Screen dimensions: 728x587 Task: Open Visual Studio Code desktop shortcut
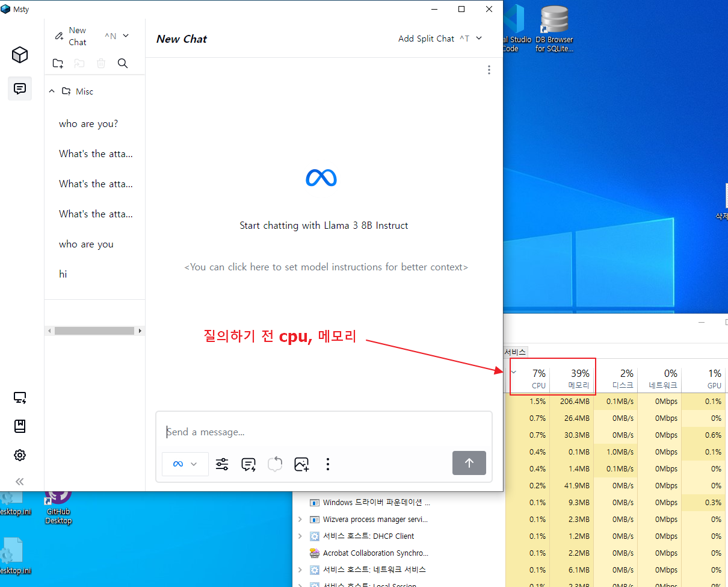515,28
